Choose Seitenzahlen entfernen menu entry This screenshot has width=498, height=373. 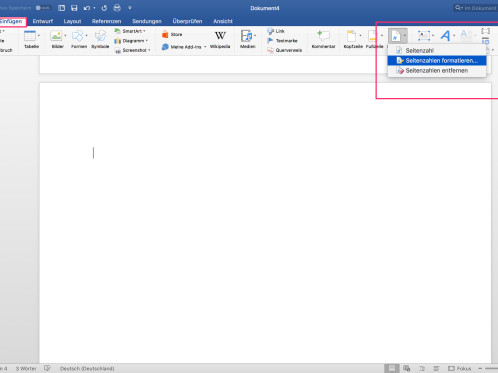[x=437, y=71]
